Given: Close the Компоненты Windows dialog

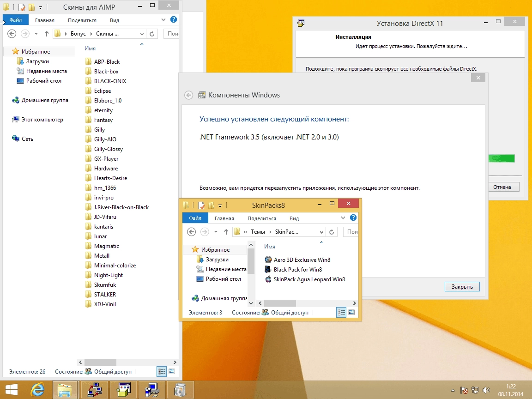Looking at the screenshot, I should (x=478, y=78).
